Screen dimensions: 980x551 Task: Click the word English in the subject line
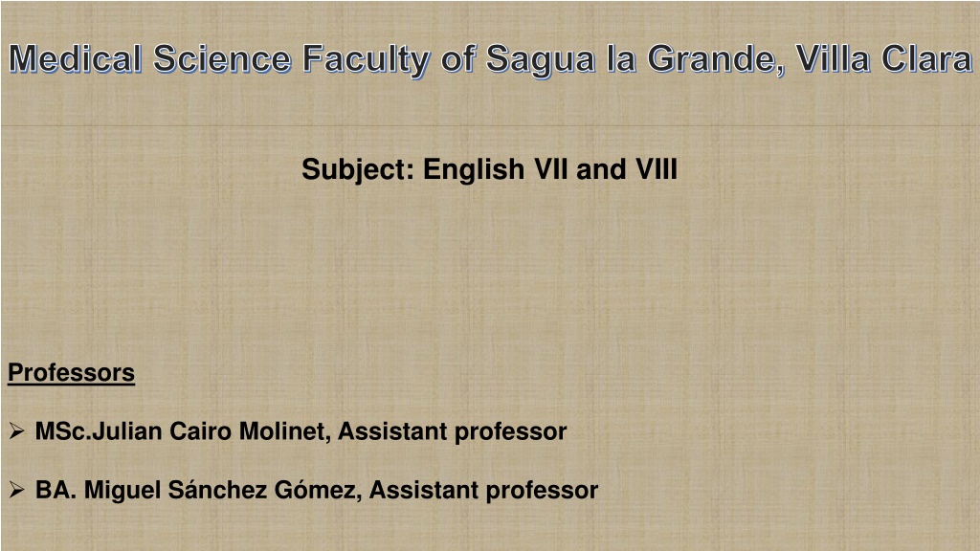[x=473, y=170]
